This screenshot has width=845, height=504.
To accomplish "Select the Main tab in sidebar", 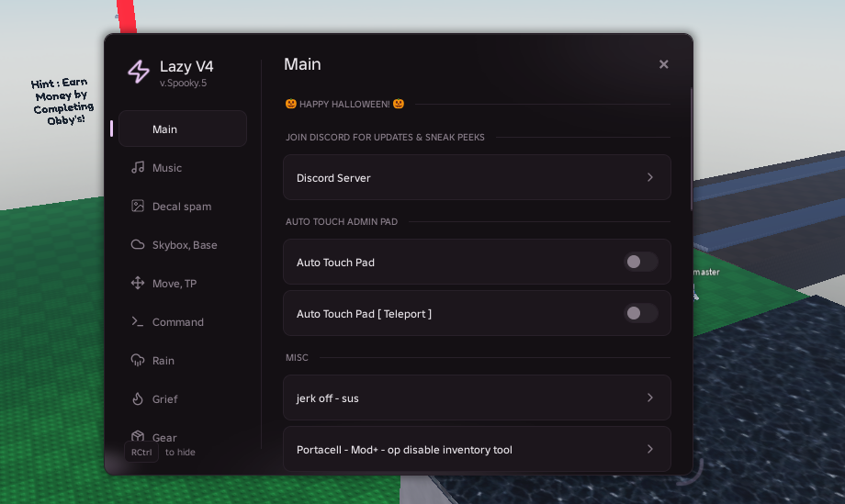I will (183, 129).
